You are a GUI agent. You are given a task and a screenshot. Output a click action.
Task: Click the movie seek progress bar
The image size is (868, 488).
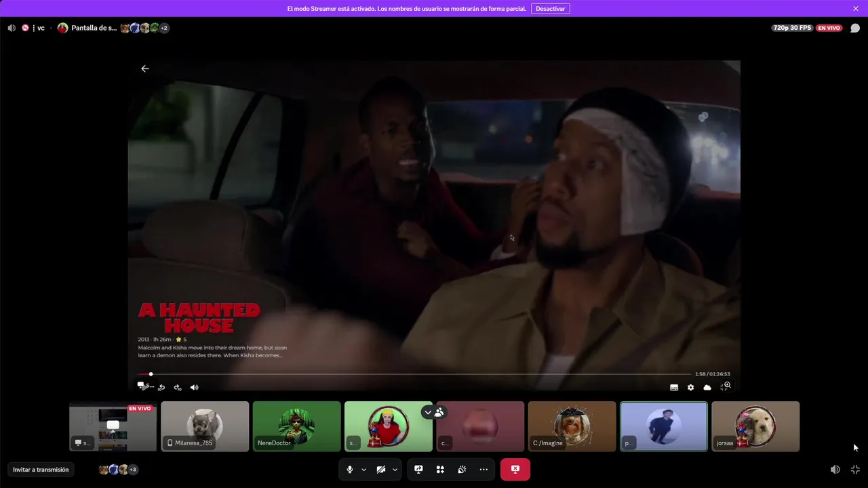414,374
